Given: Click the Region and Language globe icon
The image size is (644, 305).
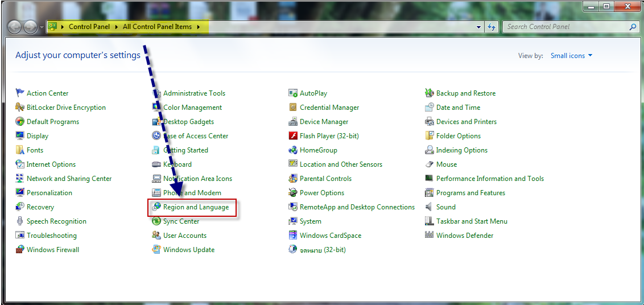Looking at the screenshot, I should coord(156,207).
